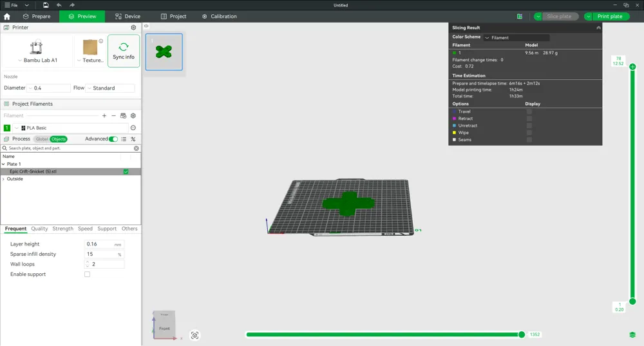The image size is (644, 346).
Task: Click the Save project icon
Action: tap(46, 5)
